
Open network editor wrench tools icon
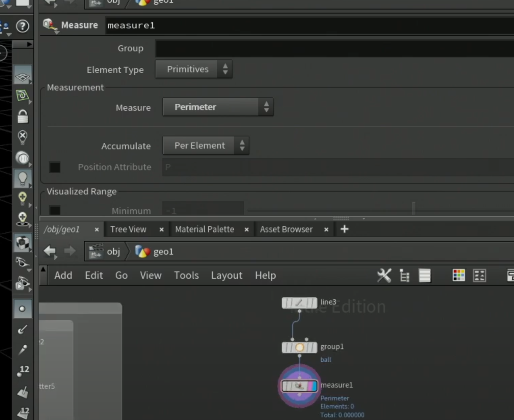(384, 275)
